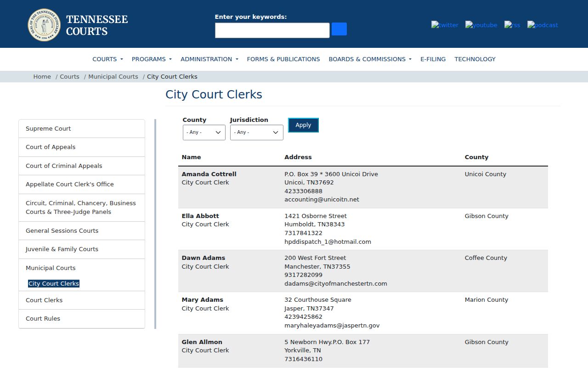Click the name Glen Allmon

tap(202, 342)
